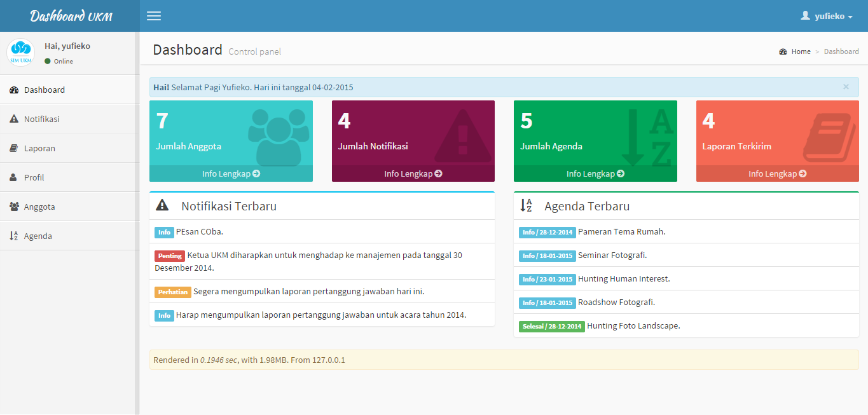Click the arrow icon in Laporan Terkirim Info Lengkap
This screenshot has height=415, width=868.
tap(803, 173)
